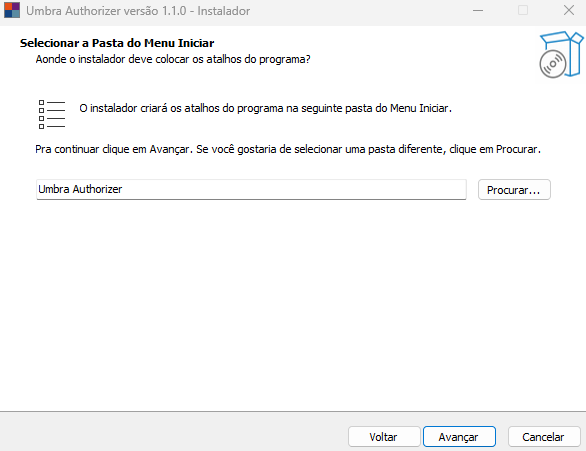586x451 pixels.
Task: Click the installer box and disc icon
Action: click(x=561, y=55)
